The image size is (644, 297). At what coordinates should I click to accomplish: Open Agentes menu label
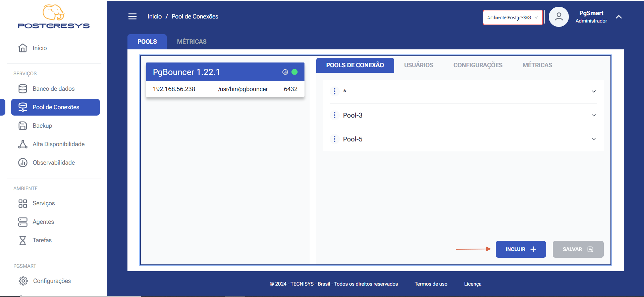click(x=43, y=222)
